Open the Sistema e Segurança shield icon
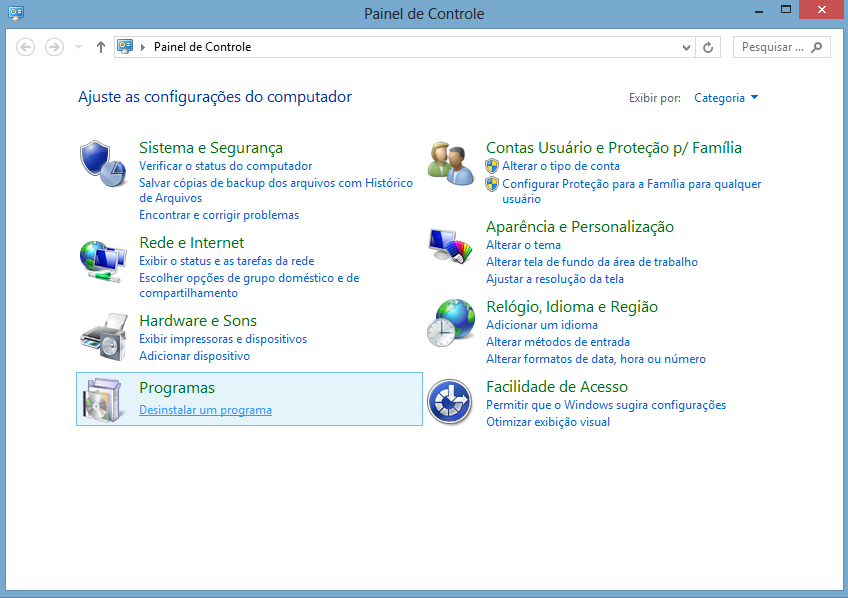This screenshot has width=848, height=598. pos(103,163)
